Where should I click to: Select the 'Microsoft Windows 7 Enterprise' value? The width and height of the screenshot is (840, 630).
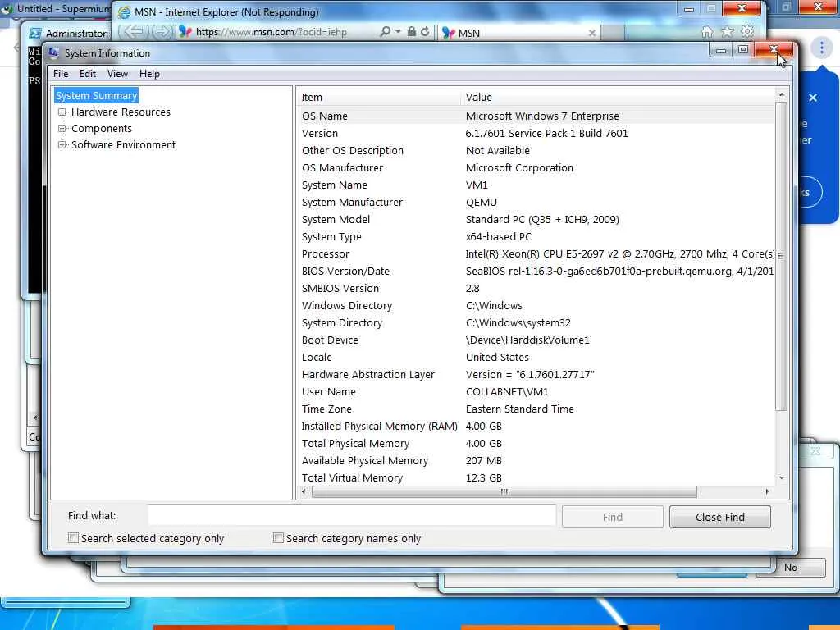tap(542, 116)
